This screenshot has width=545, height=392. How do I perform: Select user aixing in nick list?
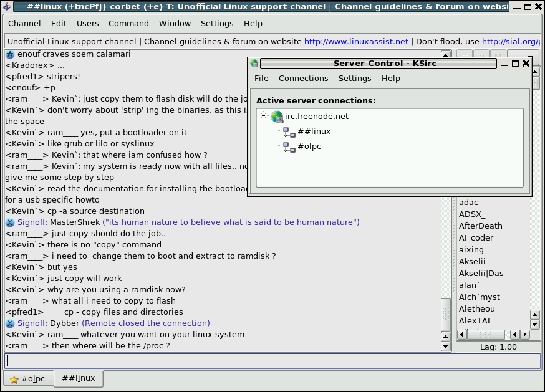pyautogui.click(x=471, y=249)
